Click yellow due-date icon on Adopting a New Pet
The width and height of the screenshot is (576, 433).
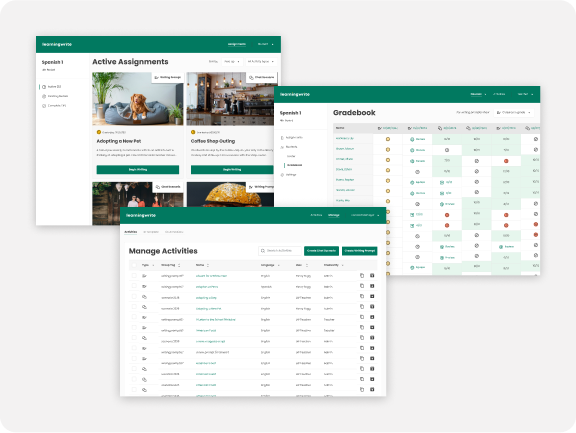point(99,132)
